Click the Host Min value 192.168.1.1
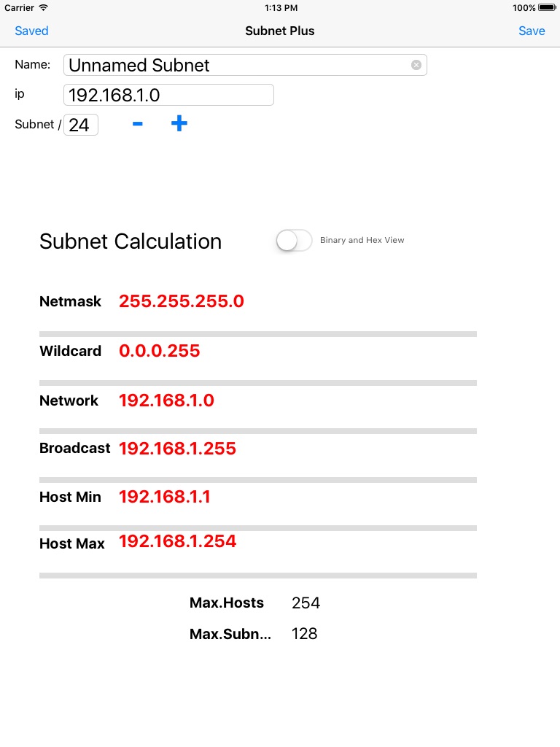560x747 pixels. [x=164, y=496]
